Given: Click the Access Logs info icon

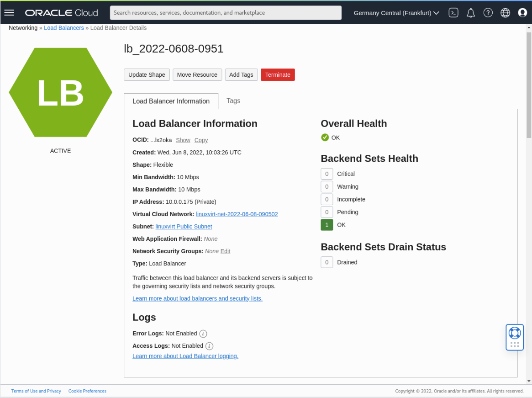Looking at the screenshot, I should coord(209,346).
